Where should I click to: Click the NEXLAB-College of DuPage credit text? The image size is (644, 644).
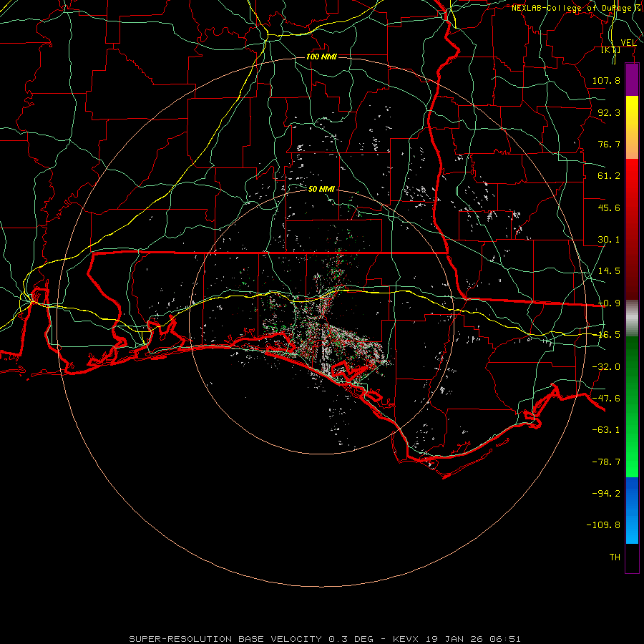coord(572,8)
